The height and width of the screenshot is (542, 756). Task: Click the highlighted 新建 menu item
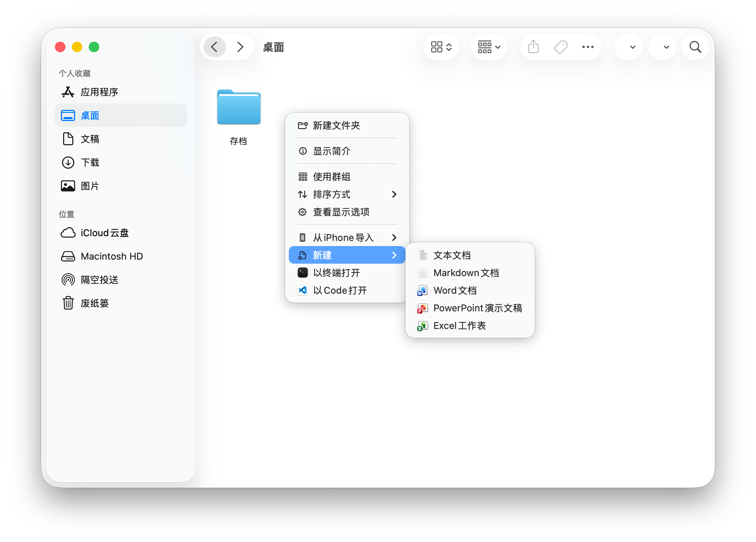coord(347,255)
